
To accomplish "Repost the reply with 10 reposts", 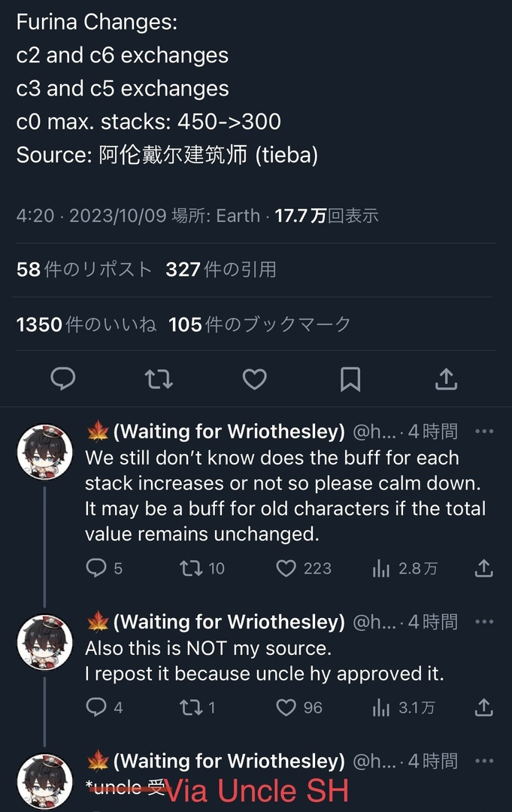I will tap(191, 568).
